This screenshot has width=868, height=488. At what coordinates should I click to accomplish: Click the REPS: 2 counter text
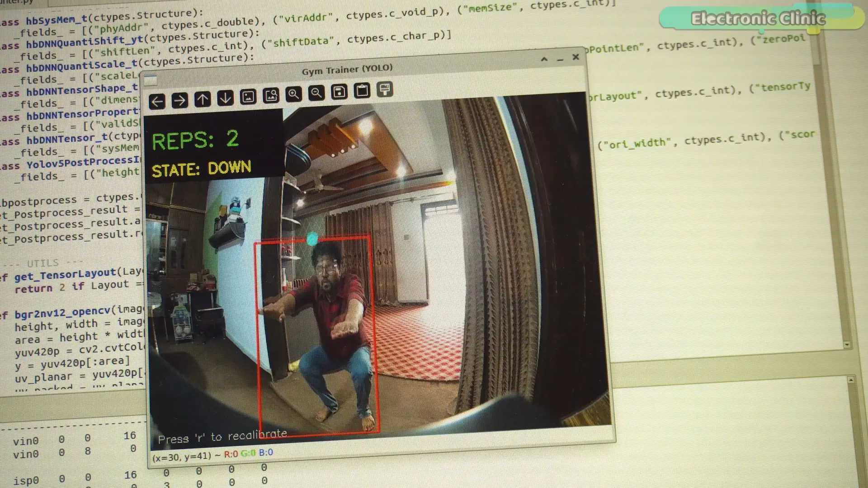[x=195, y=140]
